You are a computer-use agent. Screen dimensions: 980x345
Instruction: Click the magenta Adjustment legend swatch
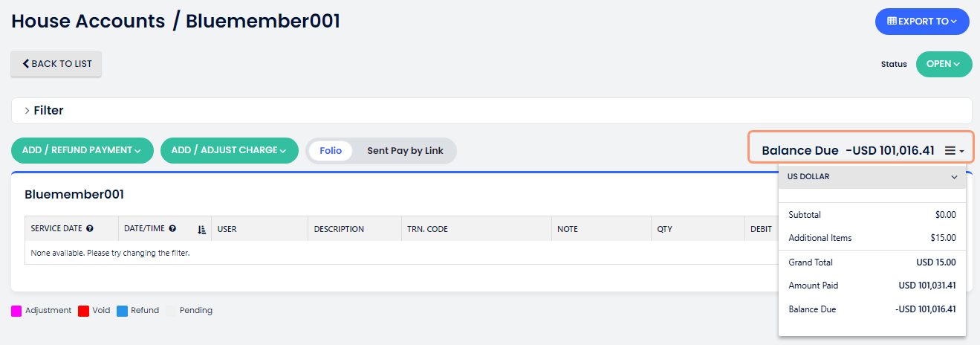(x=16, y=311)
